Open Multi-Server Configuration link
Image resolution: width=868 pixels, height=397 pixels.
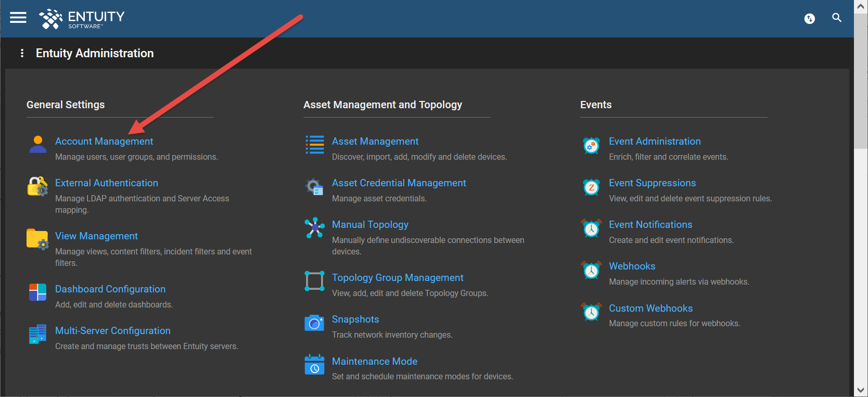point(113,331)
